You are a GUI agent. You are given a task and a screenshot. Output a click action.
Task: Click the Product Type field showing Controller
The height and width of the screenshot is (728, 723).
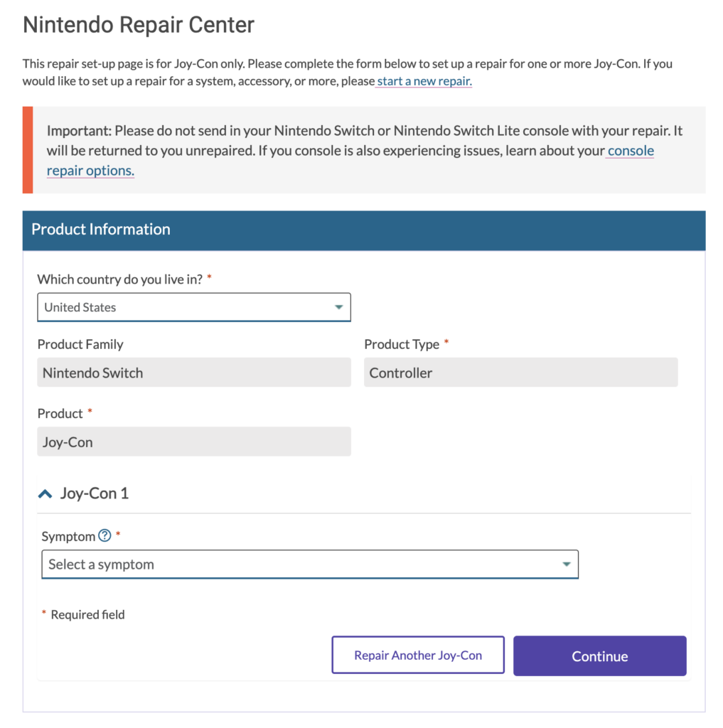coord(520,372)
